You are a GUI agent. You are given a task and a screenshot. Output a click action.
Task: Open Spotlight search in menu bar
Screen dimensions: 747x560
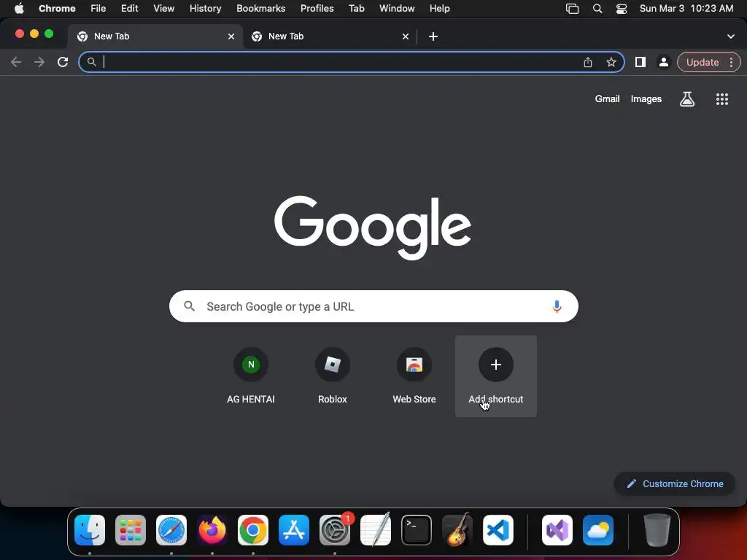pyautogui.click(x=597, y=9)
